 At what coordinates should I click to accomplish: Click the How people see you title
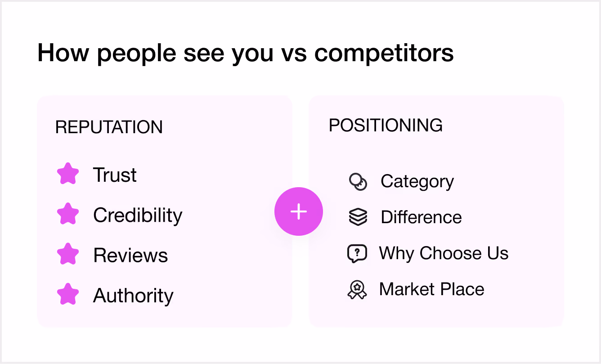tap(246, 53)
